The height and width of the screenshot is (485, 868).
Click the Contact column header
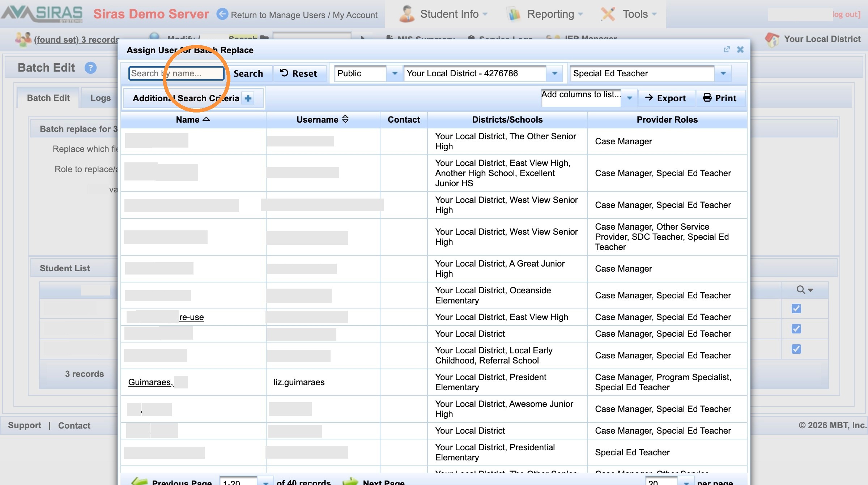[x=404, y=119]
